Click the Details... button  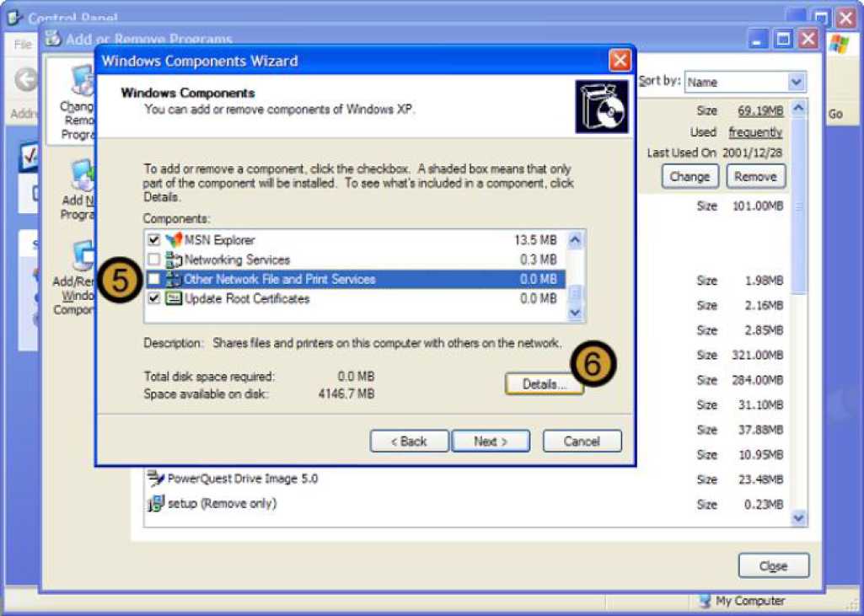click(544, 384)
